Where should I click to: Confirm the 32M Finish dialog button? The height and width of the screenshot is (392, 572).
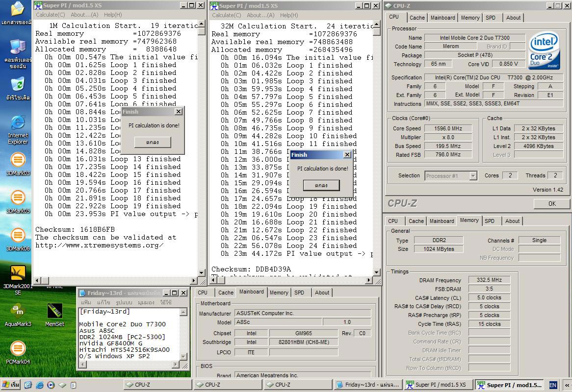pos(321,185)
